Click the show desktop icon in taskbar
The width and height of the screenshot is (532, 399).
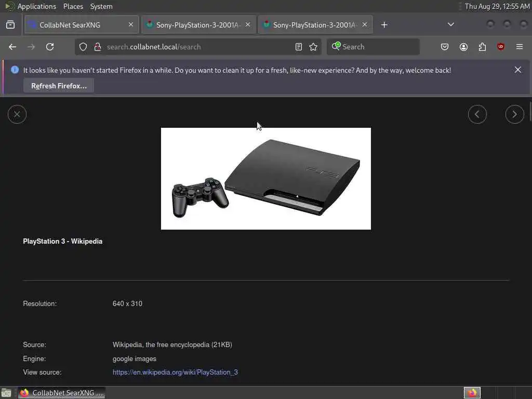pyautogui.click(x=6, y=393)
